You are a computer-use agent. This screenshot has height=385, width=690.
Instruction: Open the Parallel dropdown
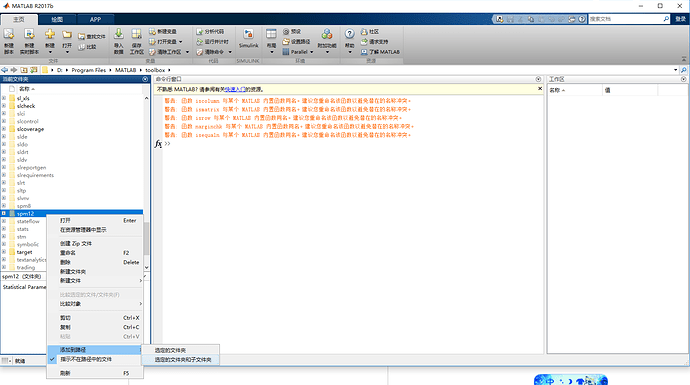(x=312, y=52)
